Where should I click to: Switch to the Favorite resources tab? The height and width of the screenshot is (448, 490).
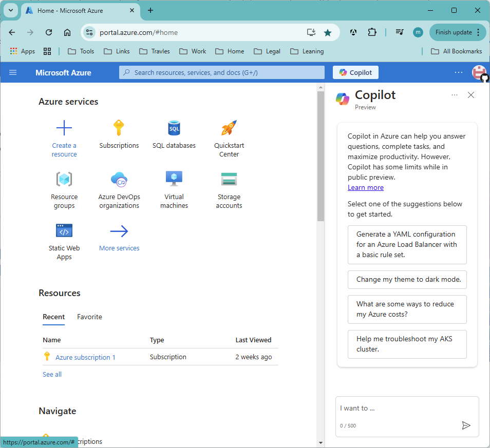(x=89, y=317)
